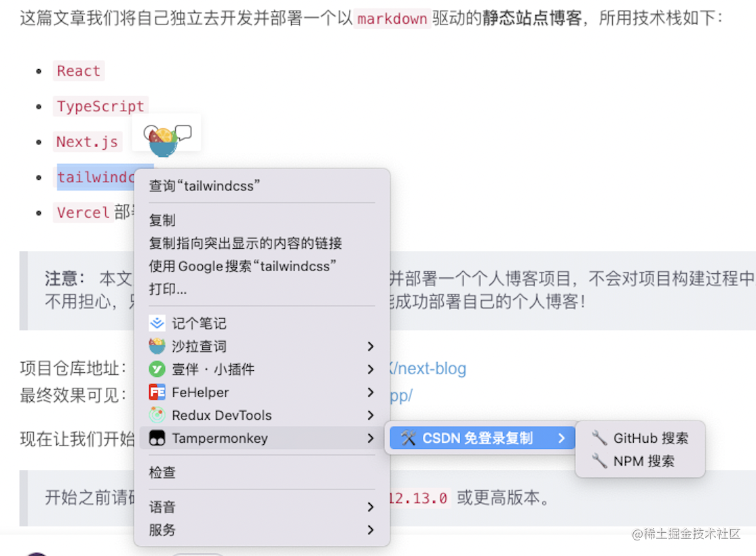Expand the Redux DevTools submenu arrow
This screenshot has width=756, height=556.
(371, 415)
